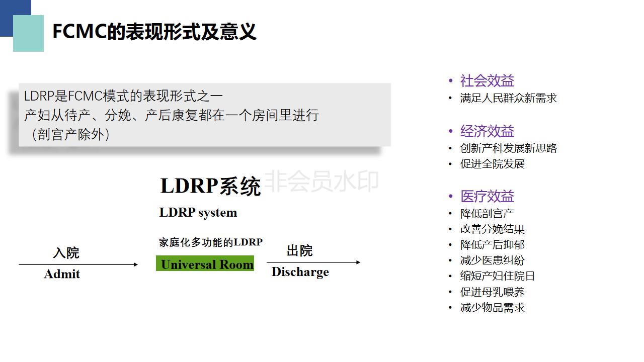Click the slide title FCMC的表现形式及意义
The image size is (644, 362).
[x=154, y=32]
